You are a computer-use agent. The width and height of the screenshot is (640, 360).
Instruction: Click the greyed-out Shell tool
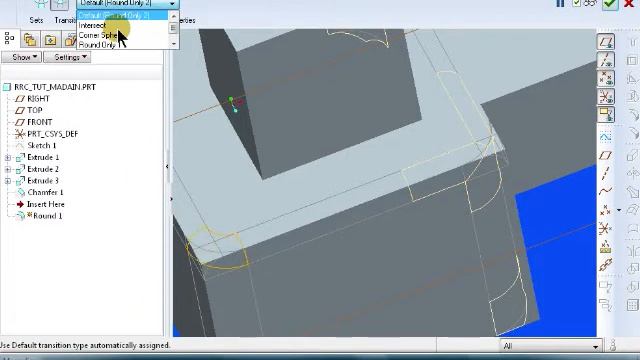click(633, 60)
